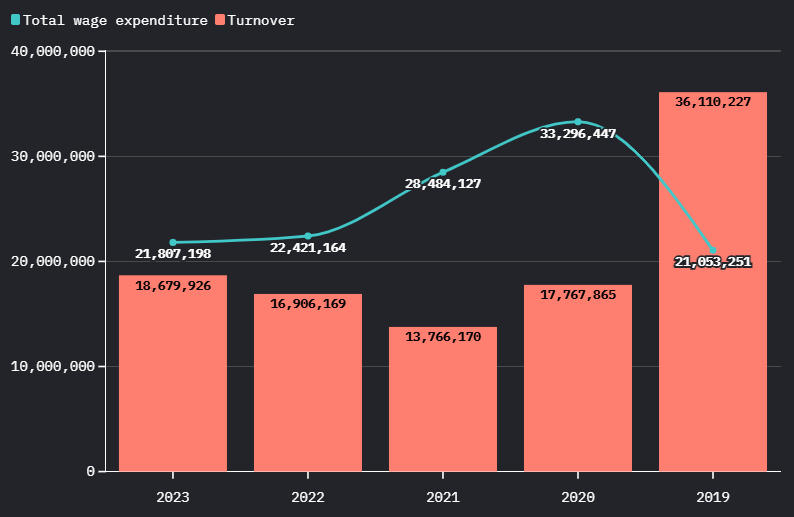The image size is (794, 517).
Task: Click the 2021 Turnover bar
Action: (x=443, y=405)
